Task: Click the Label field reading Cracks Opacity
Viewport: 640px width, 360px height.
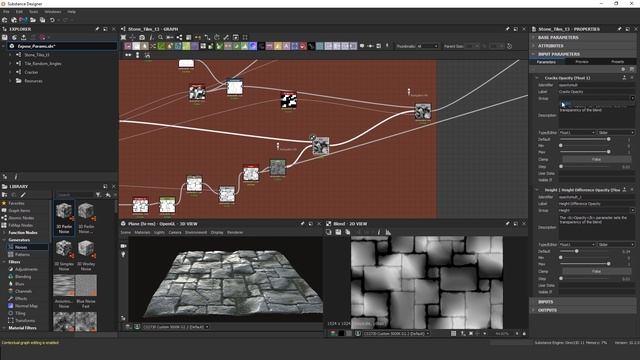Action: (x=597, y=92)
